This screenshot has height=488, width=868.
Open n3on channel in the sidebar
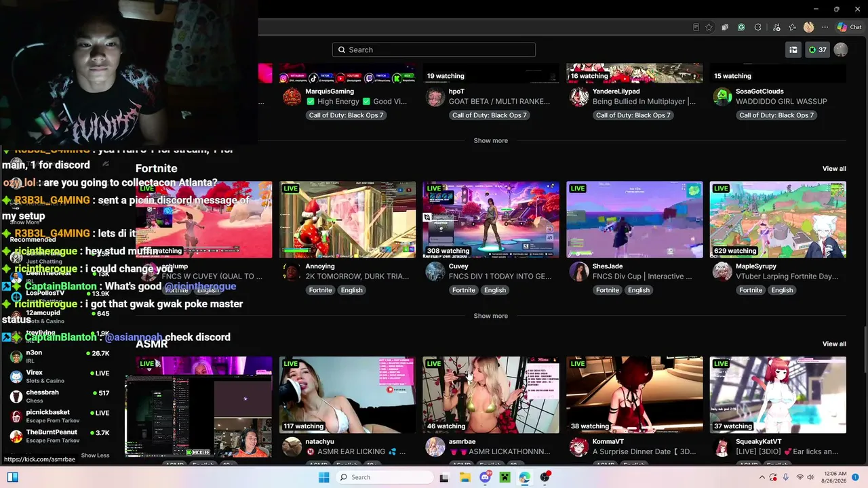click(60, 356)
